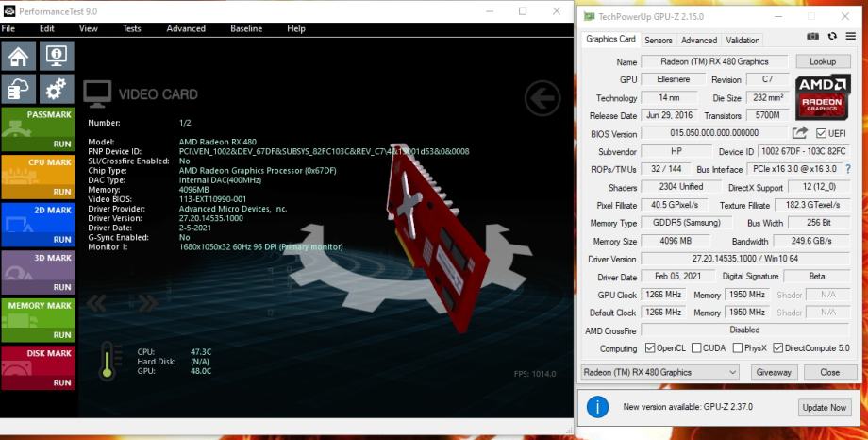The image size is (868, 440).
Task: Show previous video card with left chevrons
Action: coord(96,302)
